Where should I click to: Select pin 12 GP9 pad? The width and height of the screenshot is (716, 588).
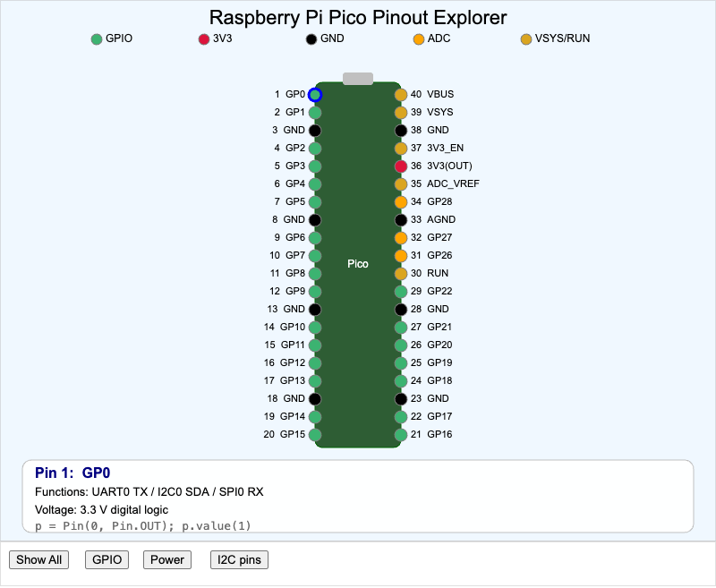(x=315, y=292)
